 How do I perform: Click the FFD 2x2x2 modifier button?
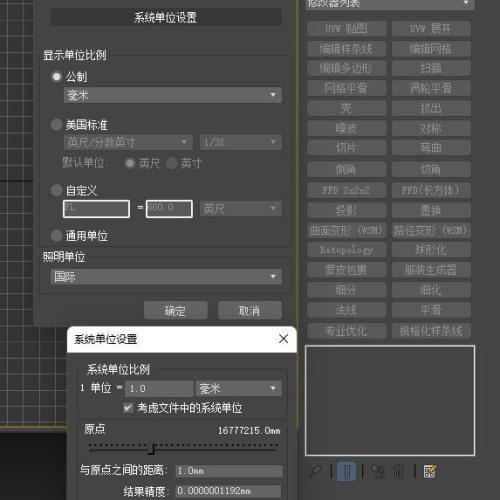click(346, 190)
